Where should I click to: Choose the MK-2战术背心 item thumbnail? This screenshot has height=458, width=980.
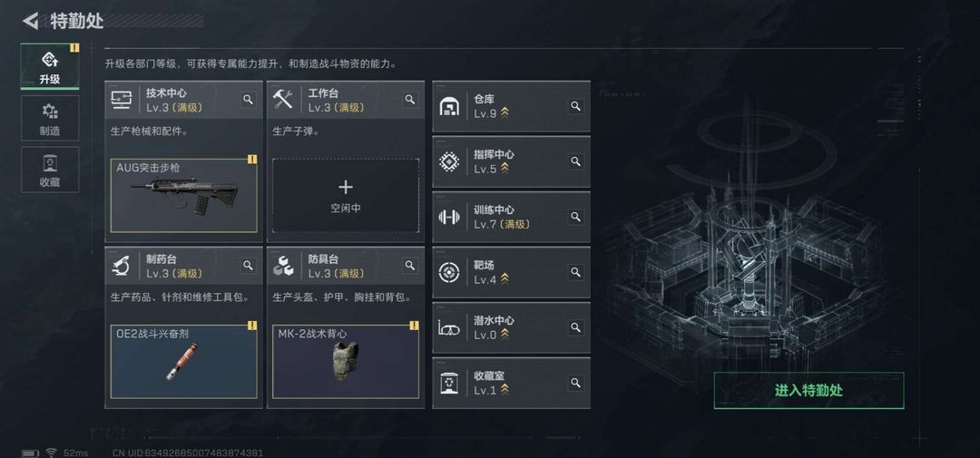pyautogui.click(x=346, y=361)
